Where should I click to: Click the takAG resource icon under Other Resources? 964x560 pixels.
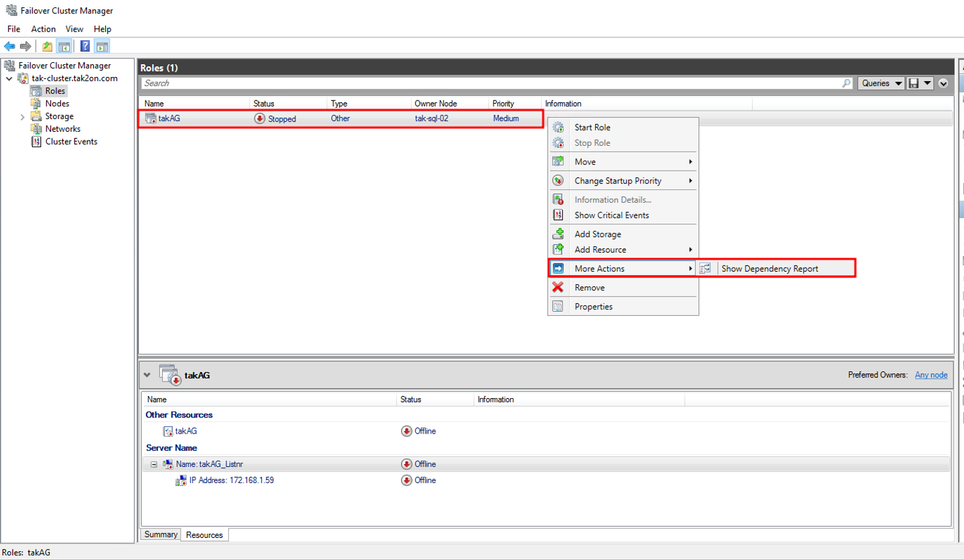[168, 432]
